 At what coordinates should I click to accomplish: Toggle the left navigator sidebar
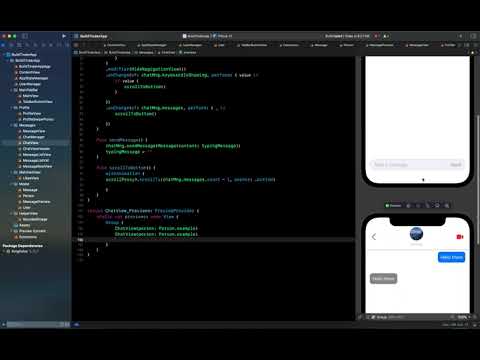pyautogui.click(x=25, y=36)
